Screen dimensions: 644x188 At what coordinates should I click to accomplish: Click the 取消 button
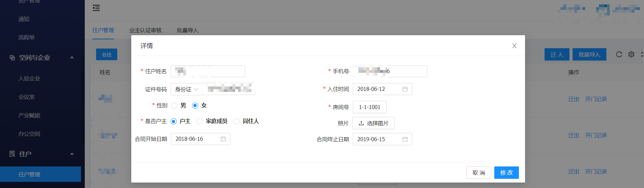tap(478, 173)
